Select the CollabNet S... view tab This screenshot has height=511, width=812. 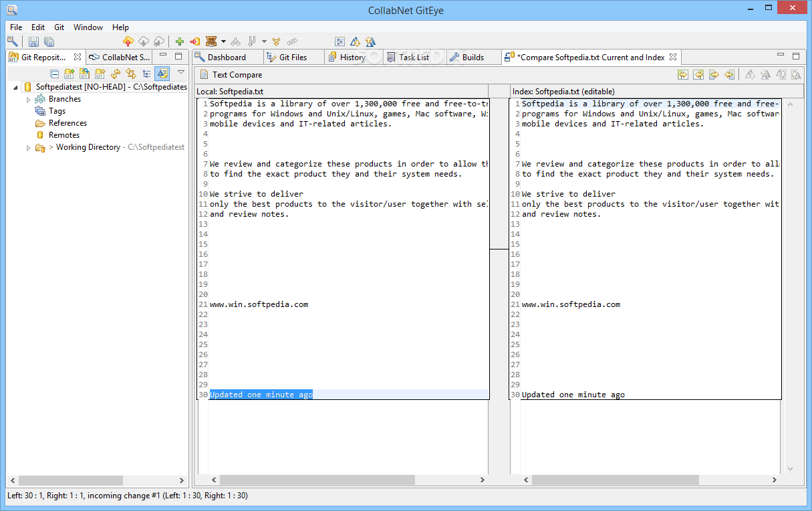(x=120, y=58)
